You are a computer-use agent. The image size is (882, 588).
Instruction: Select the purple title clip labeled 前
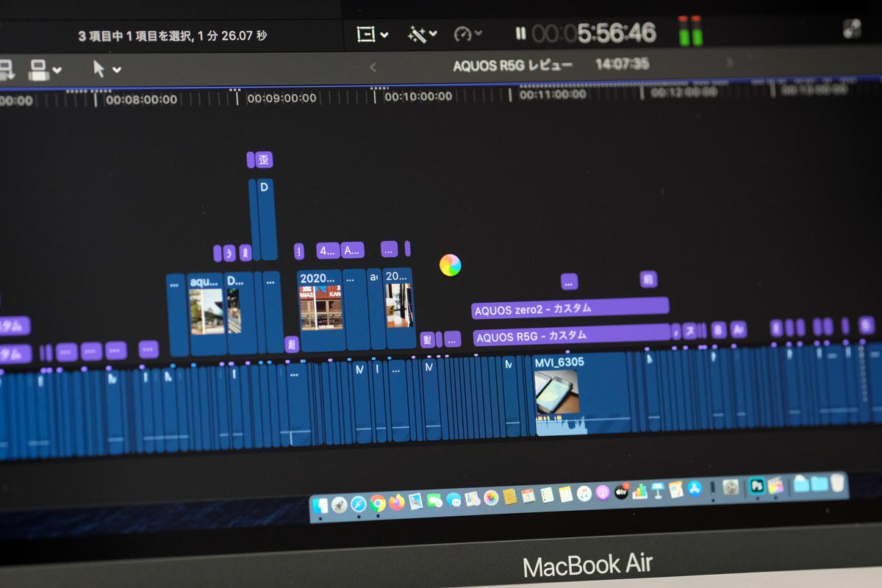pyautogui.click(x=648, y=279)
